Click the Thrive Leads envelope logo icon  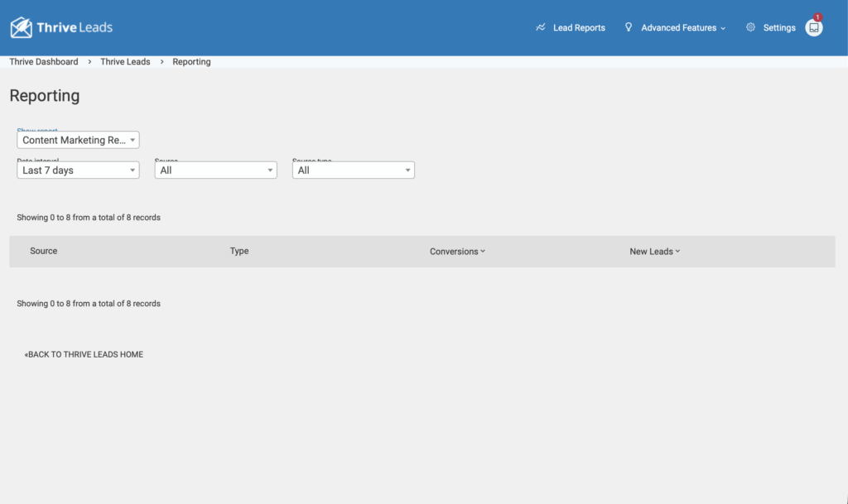[x=22, y=27]
